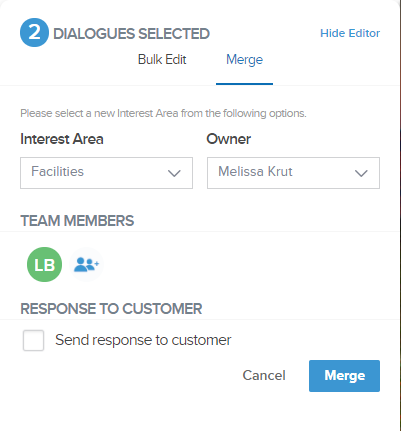Screen dimensions: 401x431
Task: Hide the editor via Hide Editor link
Action: click(x=350, y=33)
